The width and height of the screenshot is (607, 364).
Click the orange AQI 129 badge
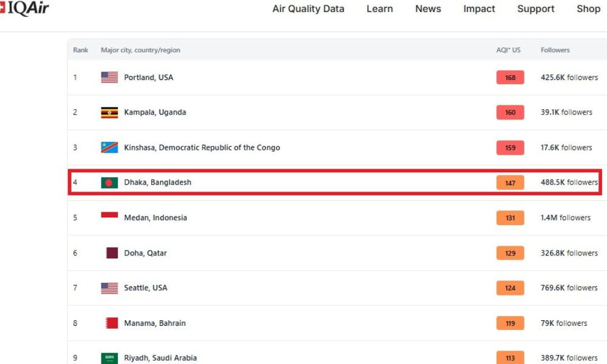510,253
